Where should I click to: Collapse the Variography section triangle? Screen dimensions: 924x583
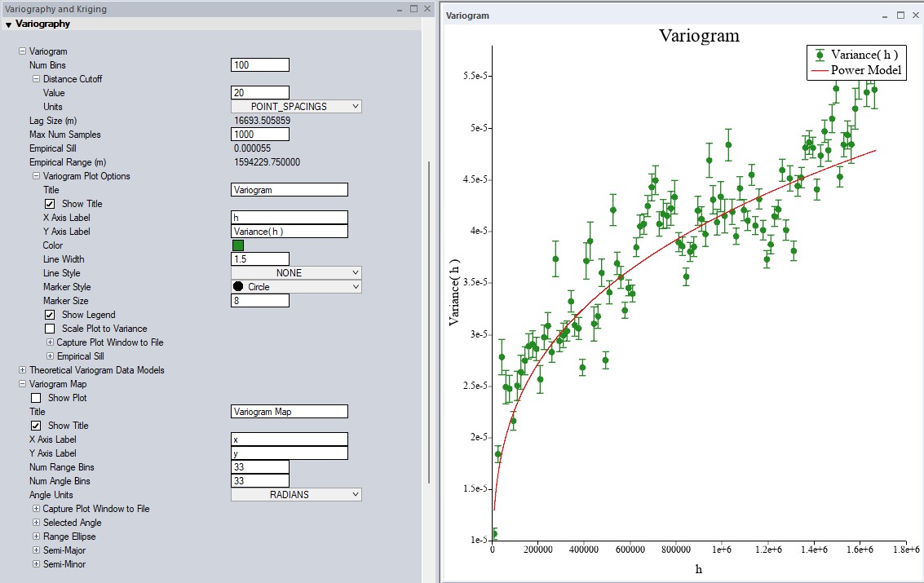[x=8, y=24]
